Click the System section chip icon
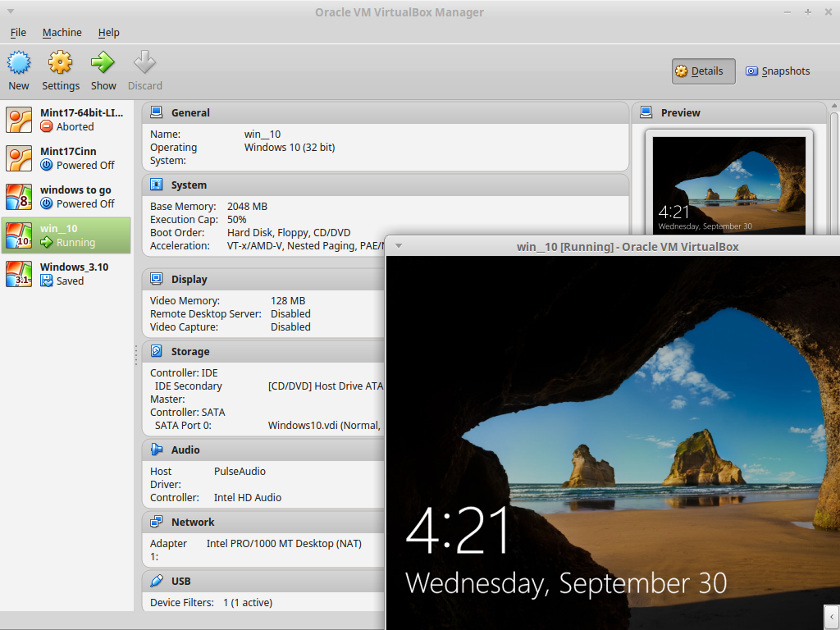Screen dimensions: 840x630 coord(156,185)
